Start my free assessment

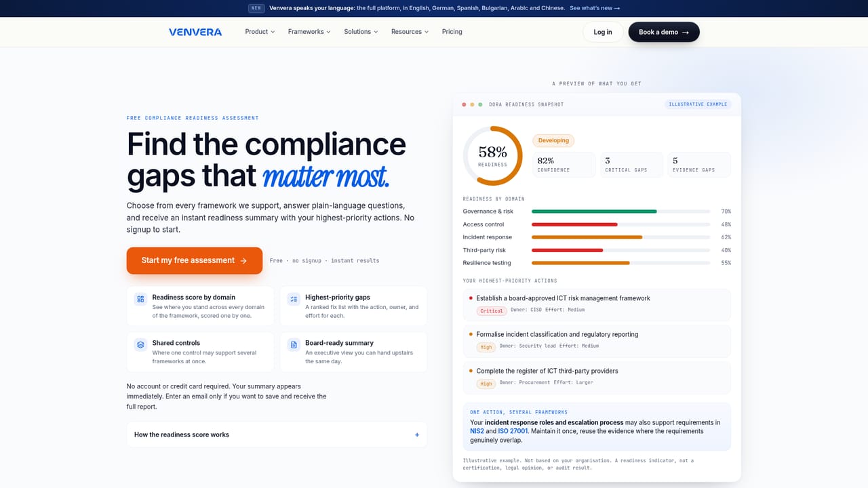pos(195,260)
